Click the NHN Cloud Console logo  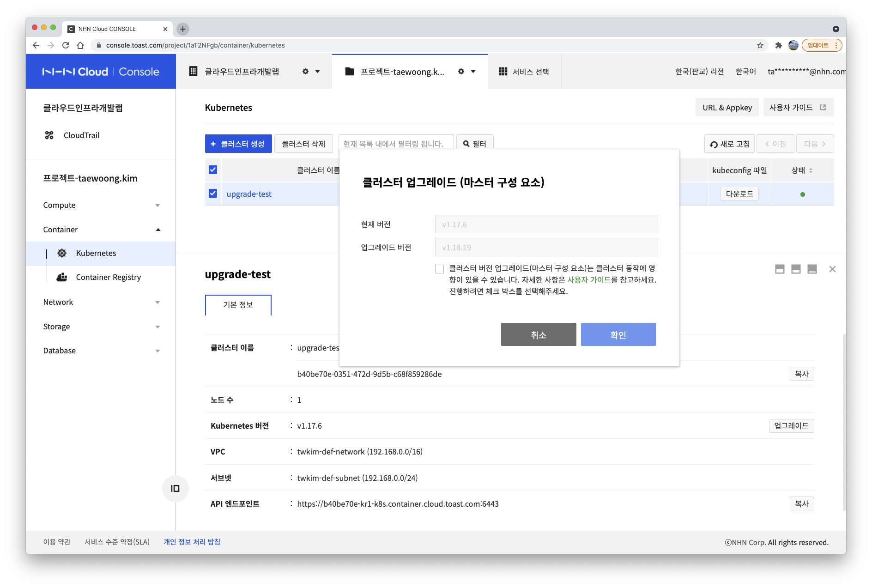click(x=101, y=72)
